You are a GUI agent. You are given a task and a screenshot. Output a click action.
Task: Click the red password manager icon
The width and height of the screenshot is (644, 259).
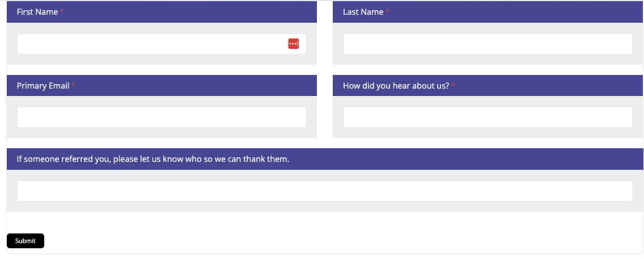point(294,44)
